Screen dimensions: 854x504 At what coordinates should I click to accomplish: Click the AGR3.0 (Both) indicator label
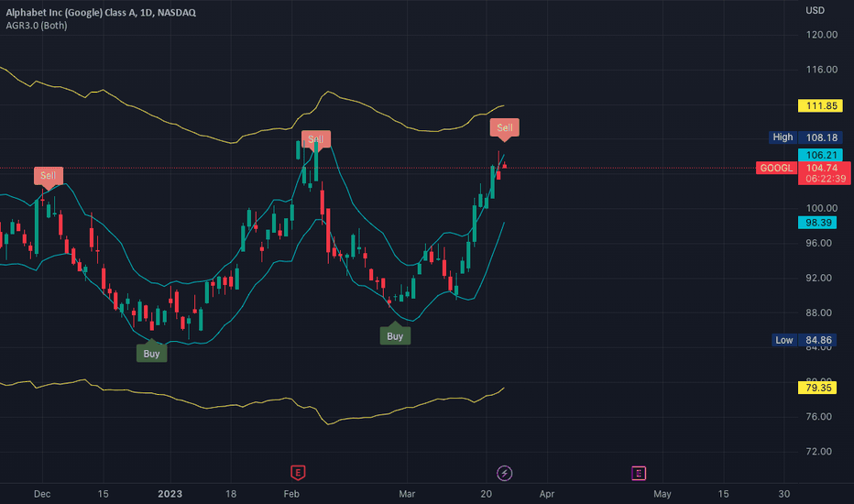tap(37, 26)
